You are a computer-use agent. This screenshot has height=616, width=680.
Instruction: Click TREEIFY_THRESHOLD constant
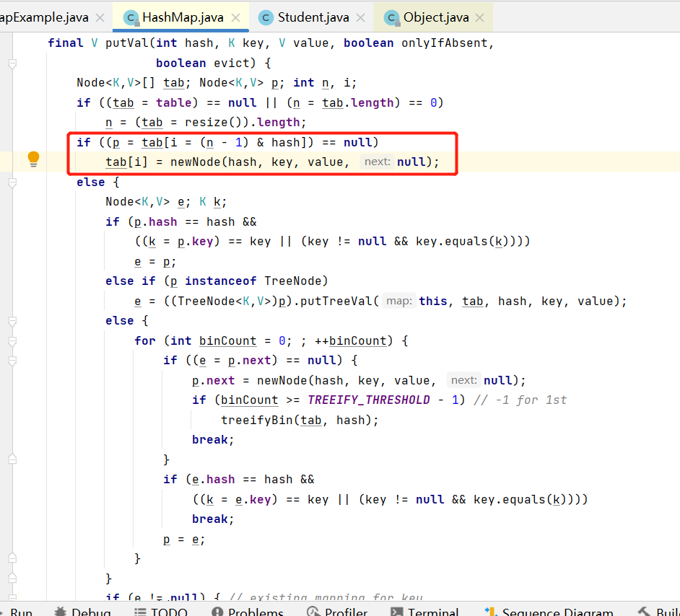click(x=369, y=400)
